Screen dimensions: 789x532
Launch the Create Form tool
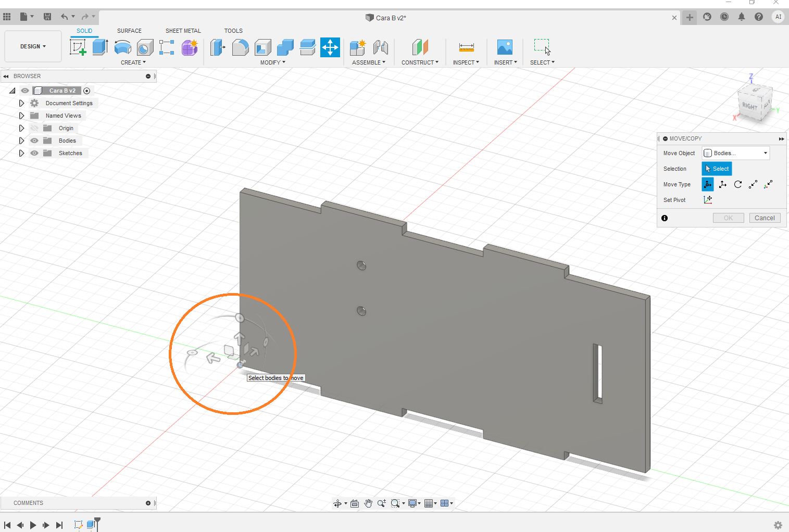(x=190, y=47)
